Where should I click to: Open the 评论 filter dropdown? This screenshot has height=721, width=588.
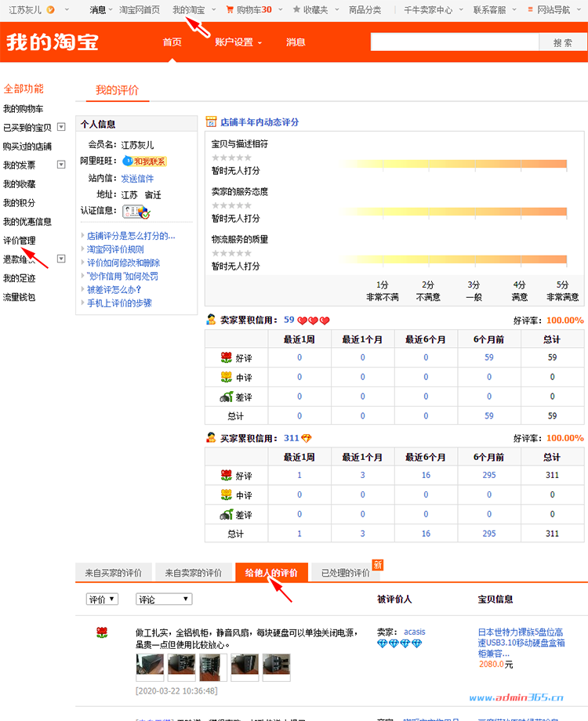(164, 600)
